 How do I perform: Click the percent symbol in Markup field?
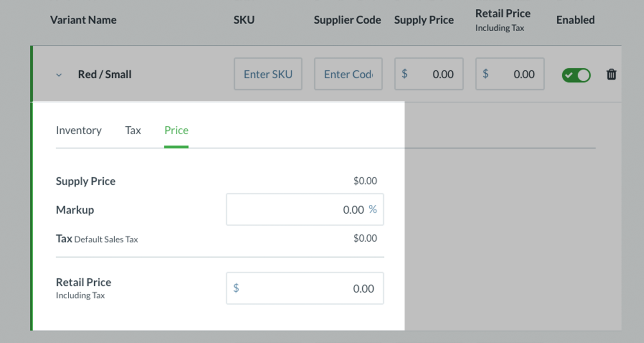coord(373,209)
